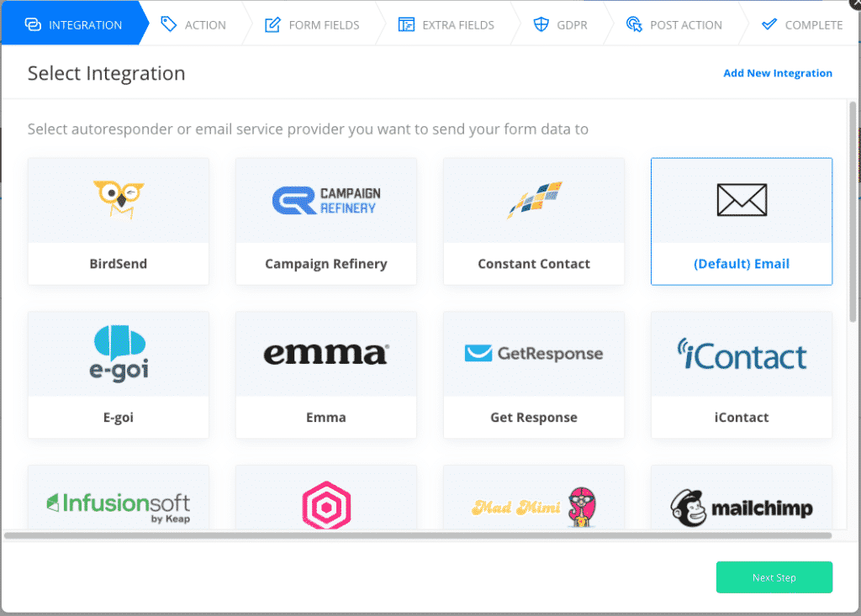The width and height of the screenshot is (861, 616).
Task: Click the Campaign Refinery label
Action: click(326, 264)
